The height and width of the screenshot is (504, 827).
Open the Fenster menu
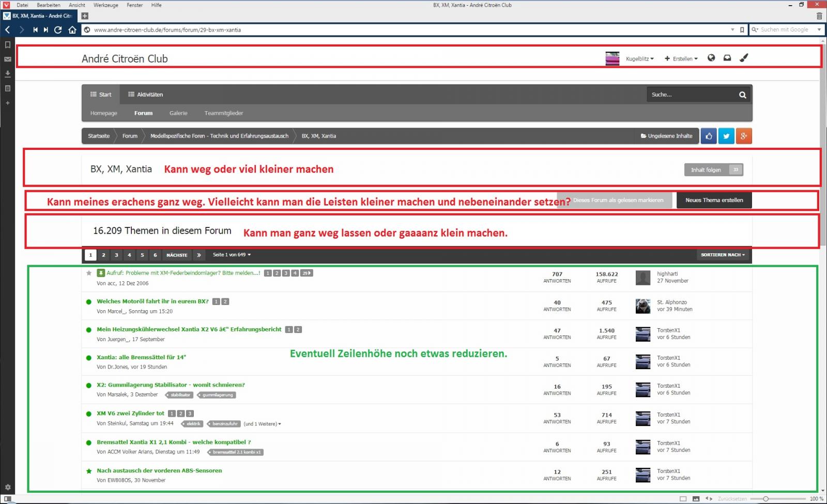(x=135, y=5)
